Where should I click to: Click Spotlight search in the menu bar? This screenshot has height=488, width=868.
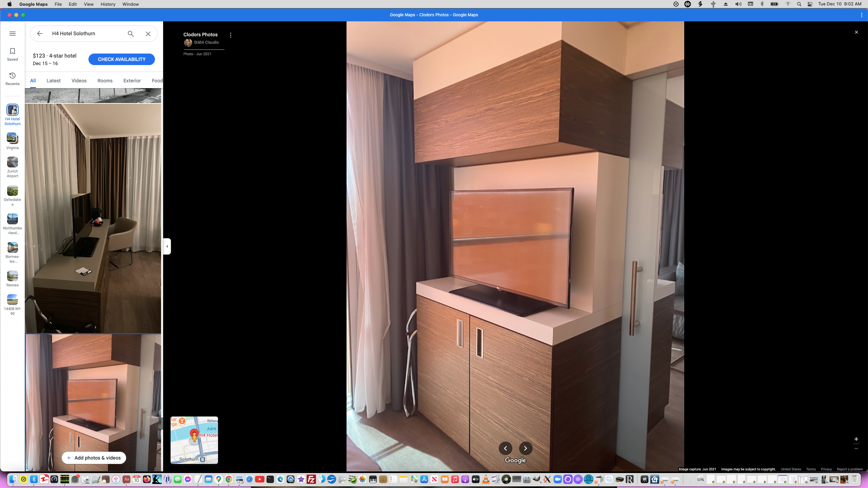click(799, 4)
